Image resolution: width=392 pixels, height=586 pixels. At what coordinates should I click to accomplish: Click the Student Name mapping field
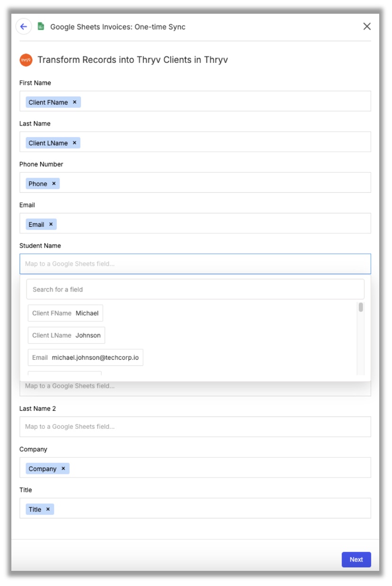(x=195, y=264)
